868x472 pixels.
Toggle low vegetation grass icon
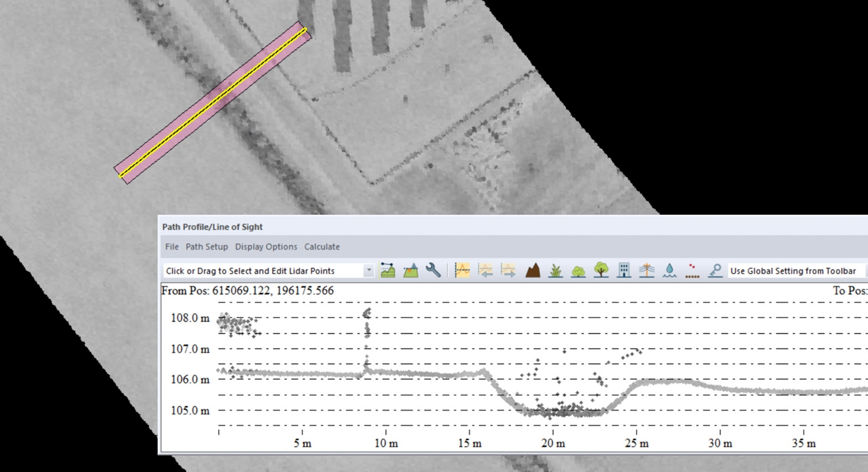(x=555, y=271)
